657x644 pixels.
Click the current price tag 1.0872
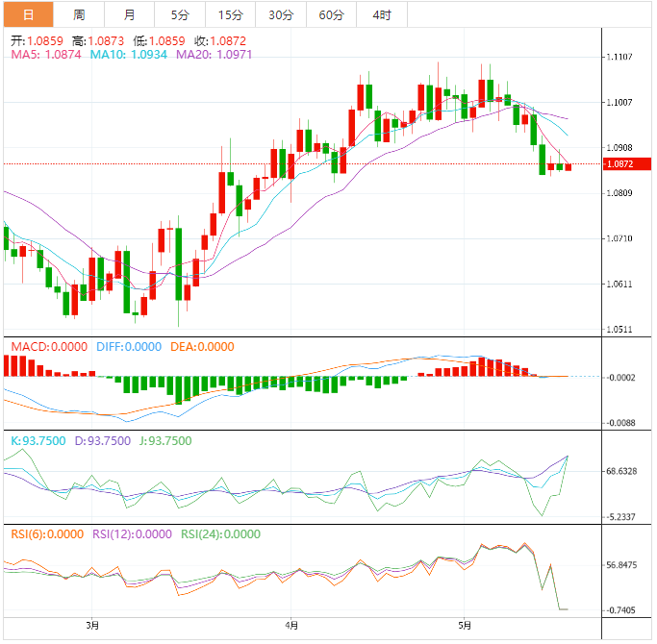pyautogui.click(x=629, y=164)
